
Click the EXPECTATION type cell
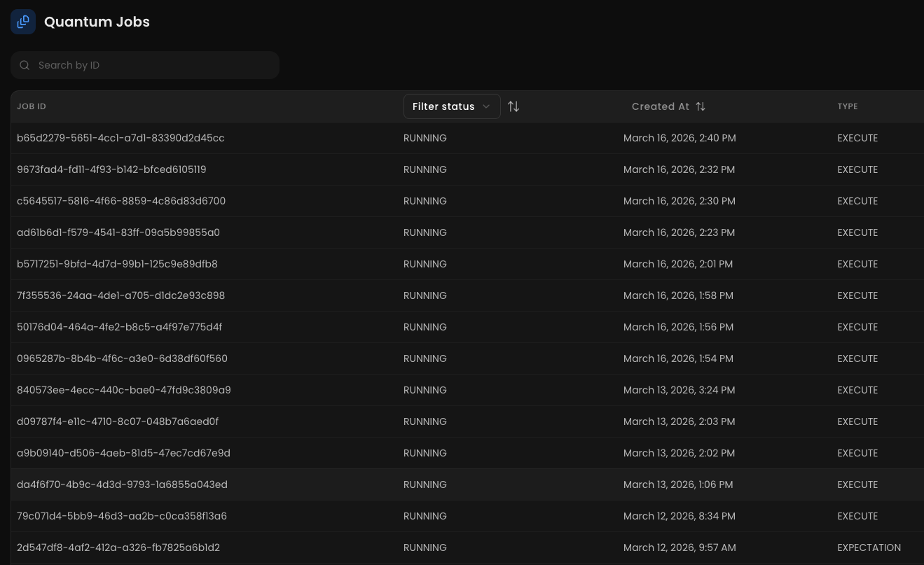click(869, 547)
